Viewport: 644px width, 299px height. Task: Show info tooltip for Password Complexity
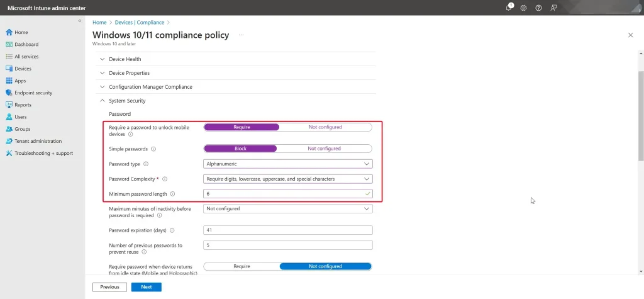coord(165,179)
